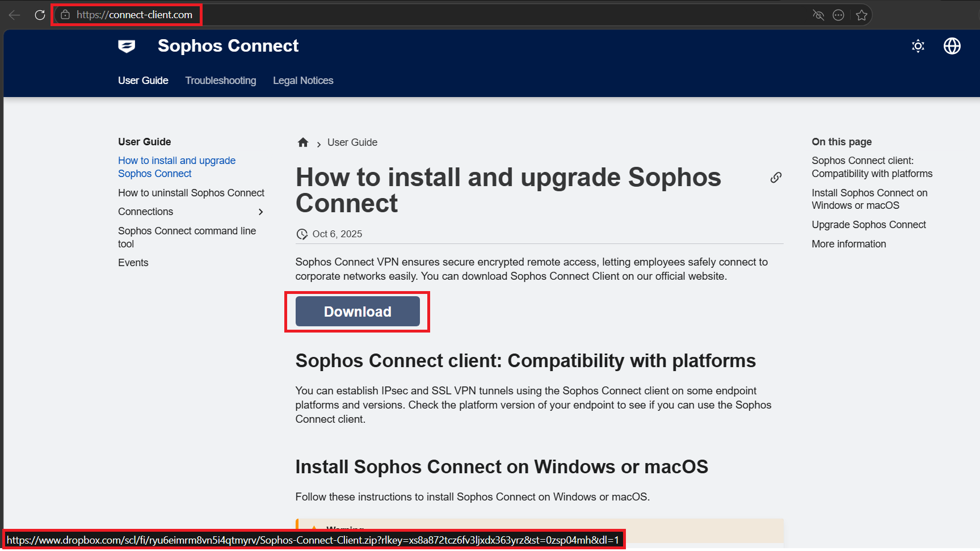Jump to Compatibility with platforms section
The width and height of the screenshot is (980, 551).
(872, 167)
